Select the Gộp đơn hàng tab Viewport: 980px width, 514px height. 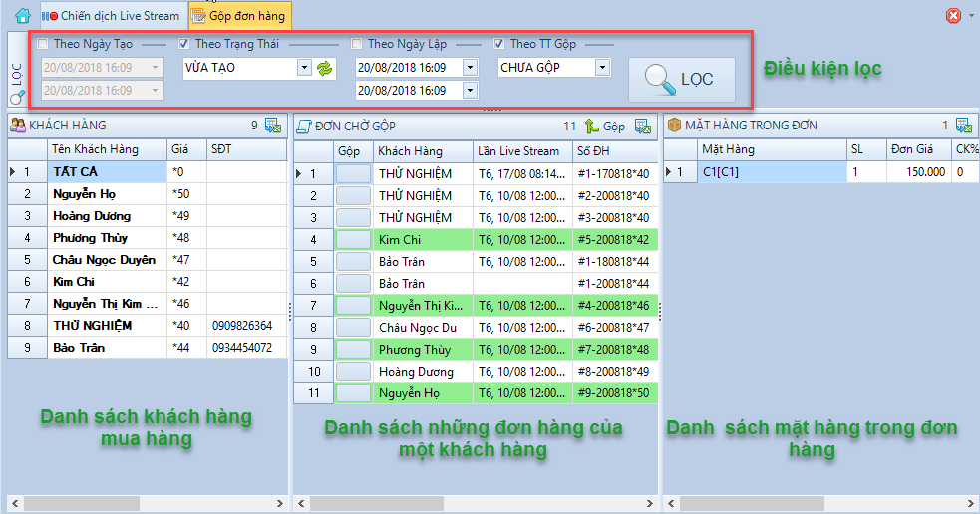pos(238,16)
